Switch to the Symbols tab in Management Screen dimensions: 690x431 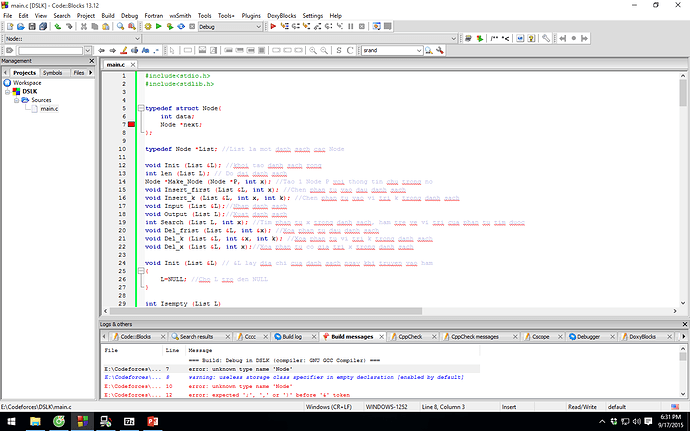[x=52, y=73]
